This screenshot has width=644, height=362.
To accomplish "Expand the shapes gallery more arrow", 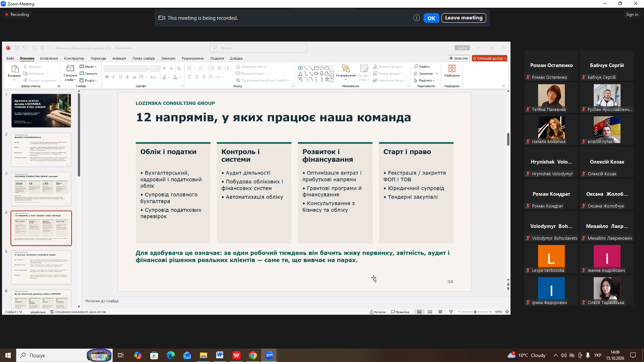I will point(332,79).
